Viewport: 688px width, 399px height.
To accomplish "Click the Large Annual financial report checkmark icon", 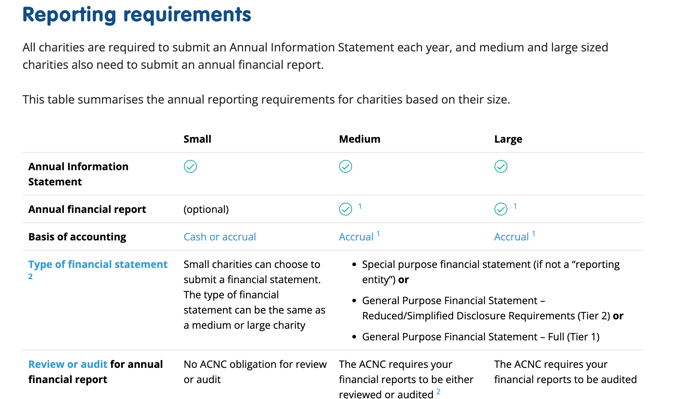I will tap(501, 209).
